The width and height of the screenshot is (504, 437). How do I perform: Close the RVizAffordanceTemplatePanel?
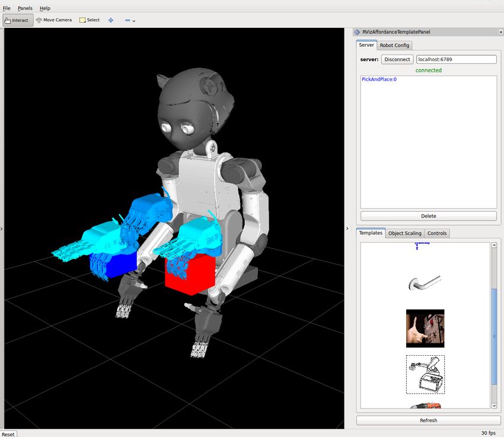500,32
